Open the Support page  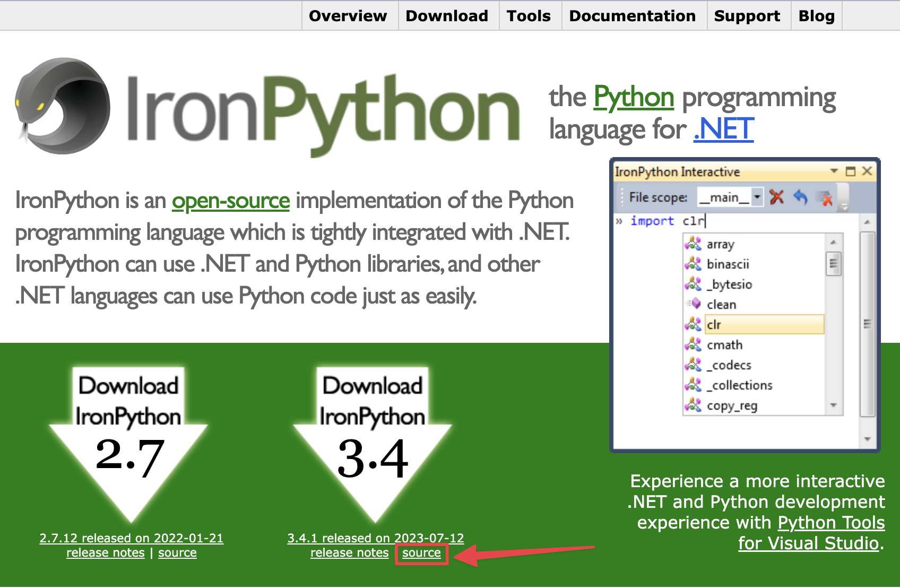(x=747, y=15)
